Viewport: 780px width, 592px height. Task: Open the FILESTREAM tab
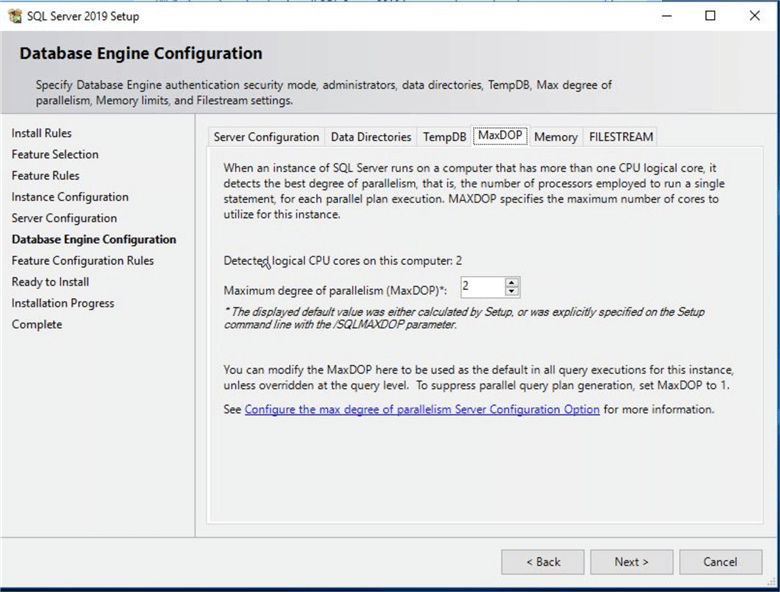[621, 137]
